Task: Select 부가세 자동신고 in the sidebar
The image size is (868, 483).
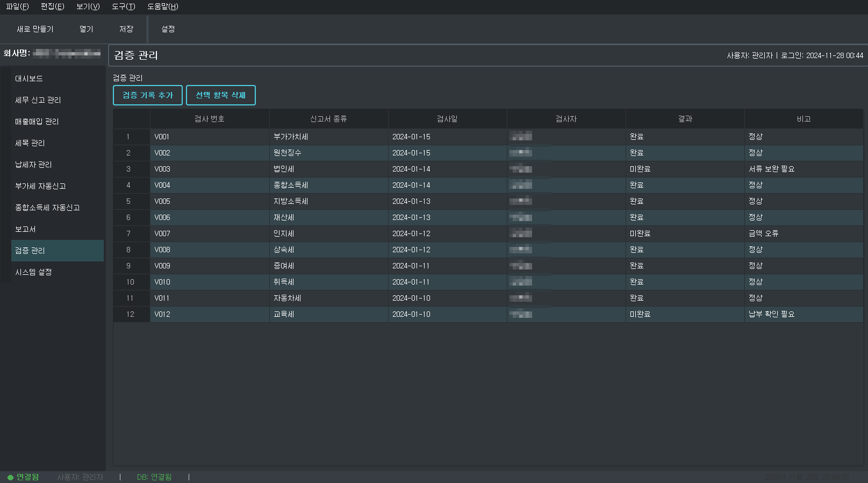Action: click(40, 186)
